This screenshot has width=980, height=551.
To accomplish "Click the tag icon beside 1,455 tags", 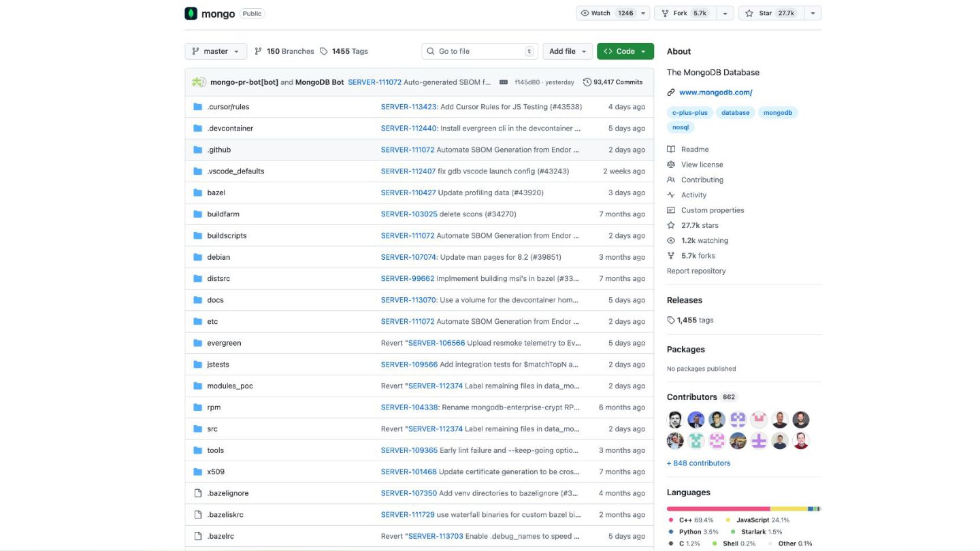I will [671, 320].
